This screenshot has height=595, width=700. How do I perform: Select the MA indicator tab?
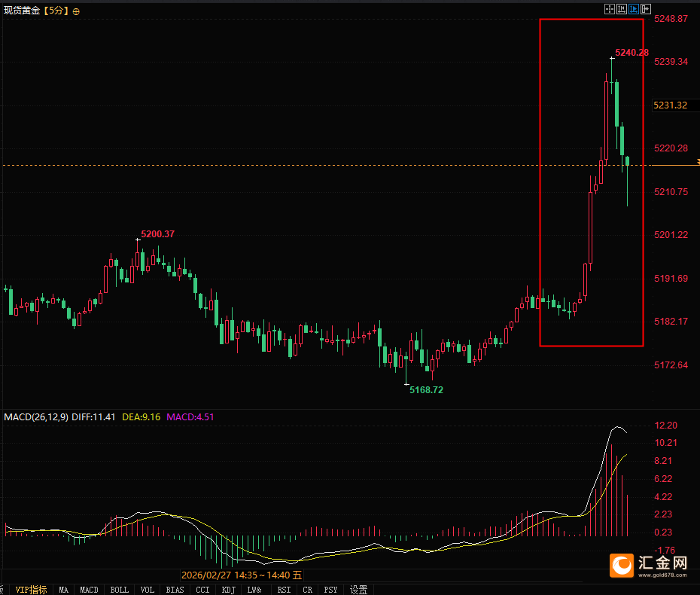click(64, 590)
